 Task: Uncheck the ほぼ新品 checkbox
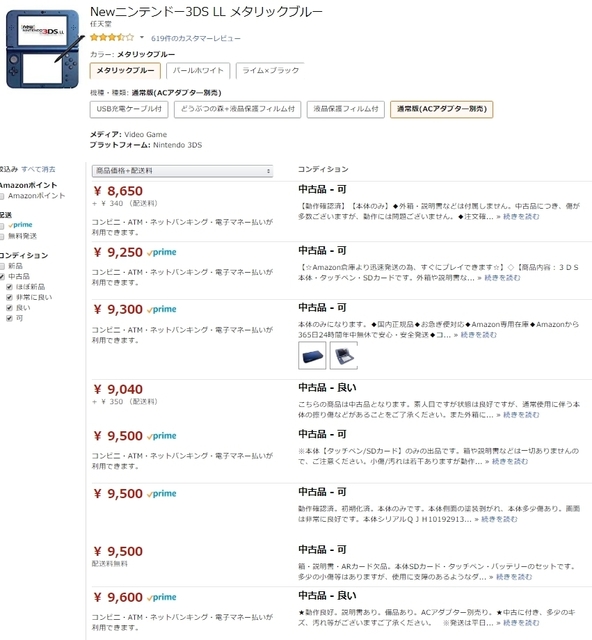pos(9,287)
